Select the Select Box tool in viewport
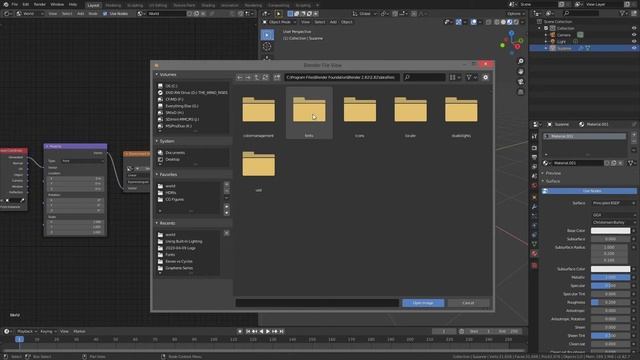Image resolution: width=640 pixels, height=360 pixels. click(x=267, y=35)
